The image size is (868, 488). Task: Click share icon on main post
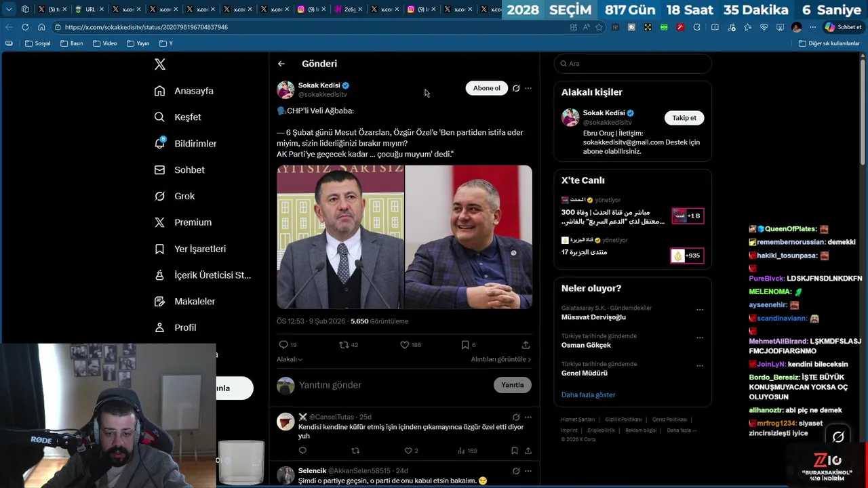tap(526, 345)
